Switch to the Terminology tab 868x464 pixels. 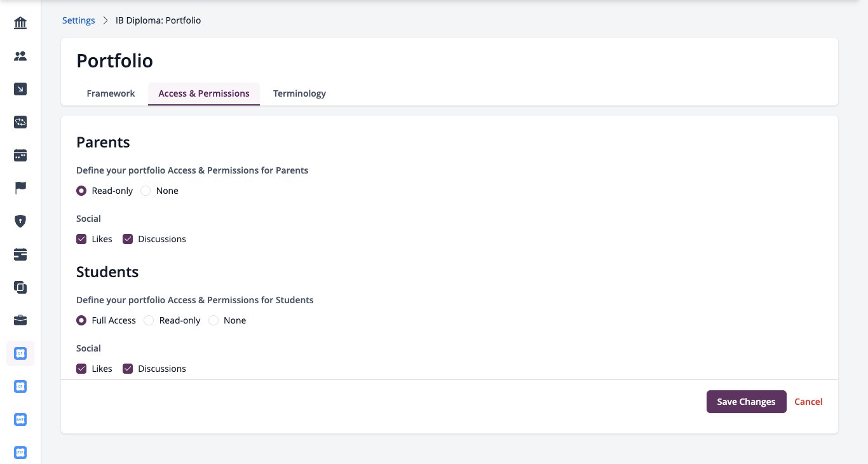coord(299,93)
